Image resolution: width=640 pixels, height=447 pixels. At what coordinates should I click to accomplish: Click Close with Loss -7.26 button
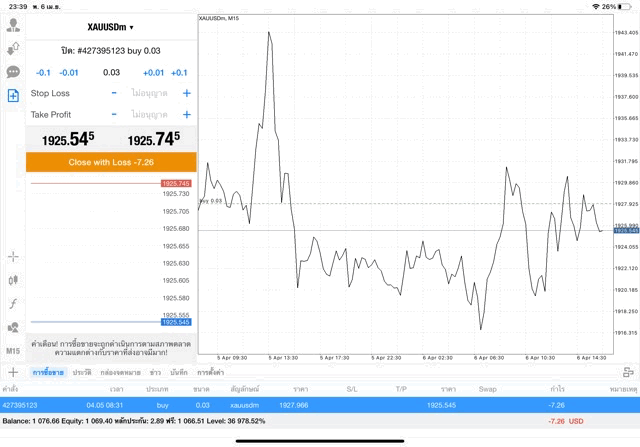111,162
